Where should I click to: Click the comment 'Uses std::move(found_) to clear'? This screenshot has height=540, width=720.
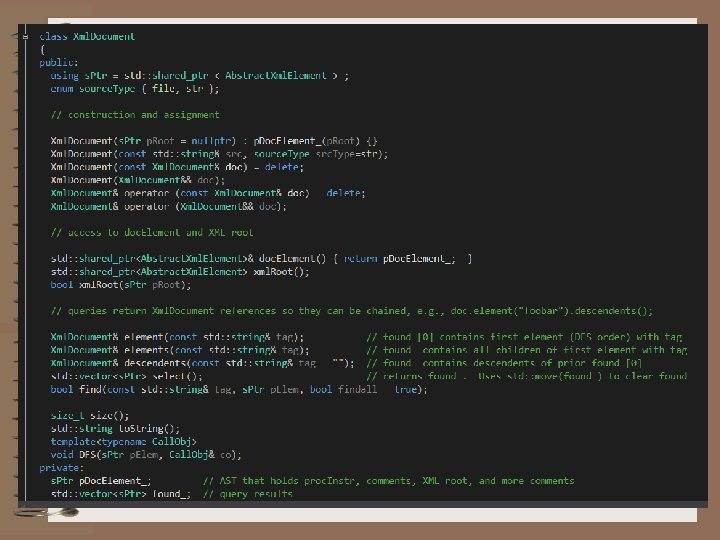(527, 376)
